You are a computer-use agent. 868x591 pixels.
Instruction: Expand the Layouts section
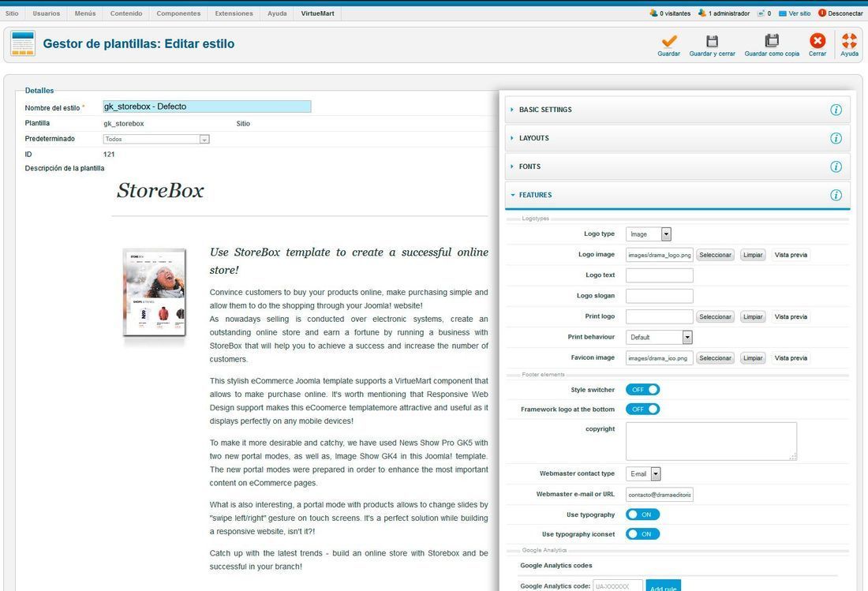point(678,138)
